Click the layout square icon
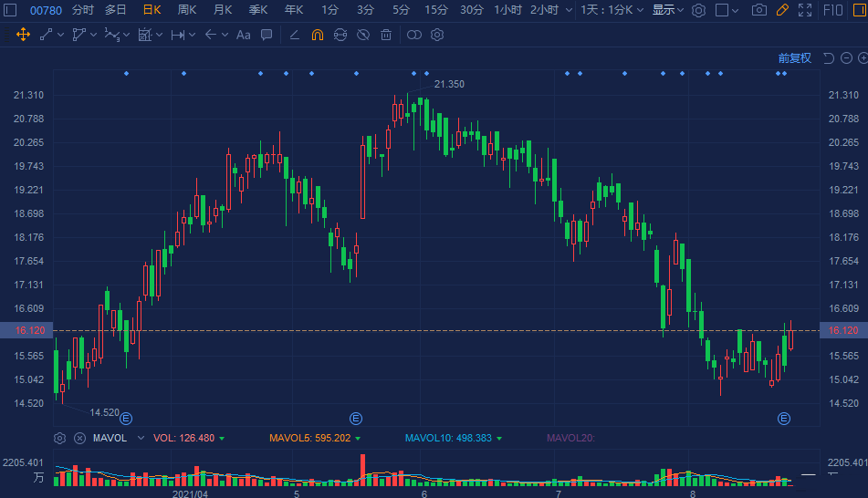The height and width of the screenshot is (498, 868). point(722,10)
